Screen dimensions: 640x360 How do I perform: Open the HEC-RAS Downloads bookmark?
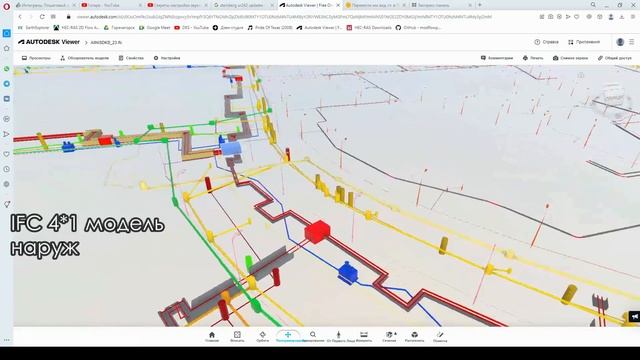[369, 28]
